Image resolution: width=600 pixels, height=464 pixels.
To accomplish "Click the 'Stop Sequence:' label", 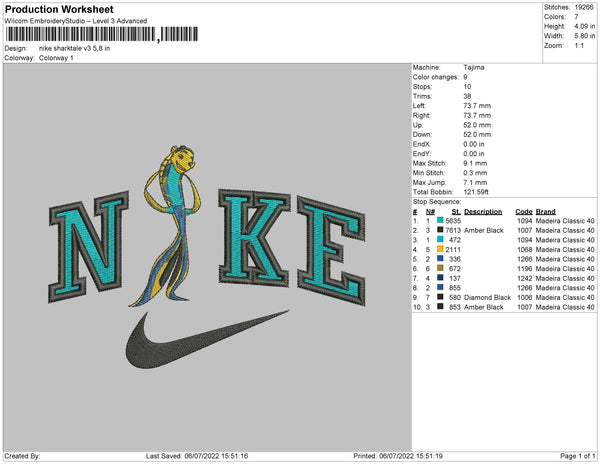I will tap(437, 202).
